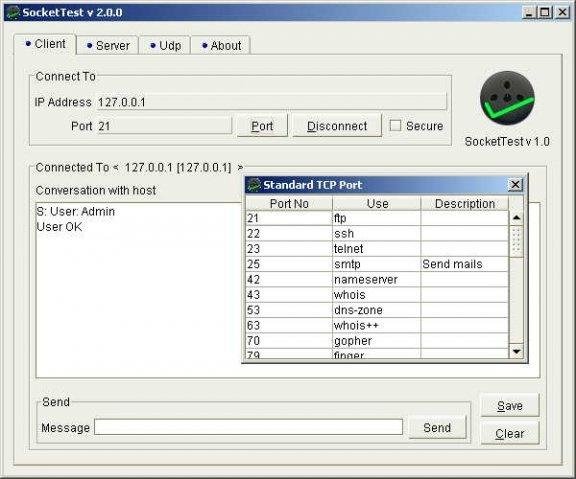This screenshot has height=479, width=576.
Task: Clear the conversation with Clear button
Action: [x=510, y=433]
